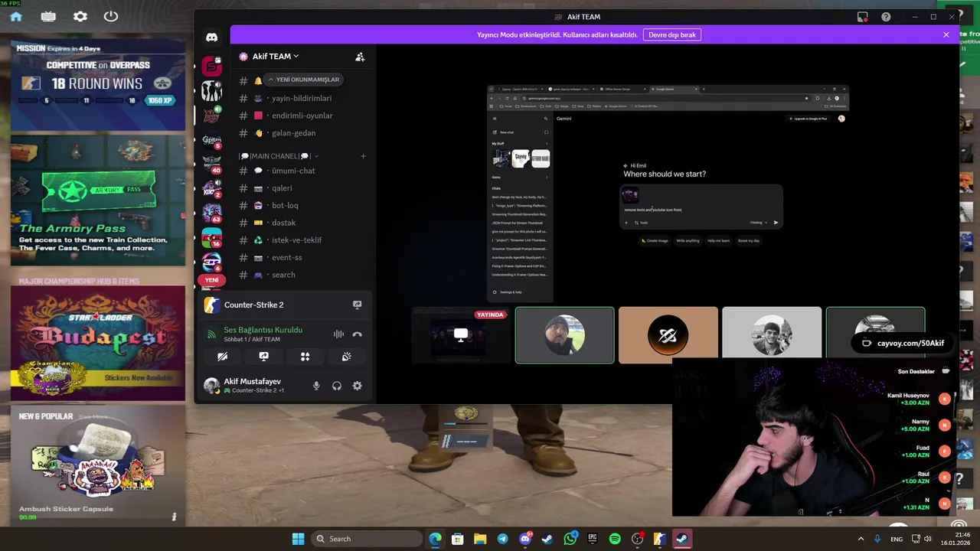980x551 pixels.
Task: Click the Windows taskbar Search box
Action: pos(367,539)
